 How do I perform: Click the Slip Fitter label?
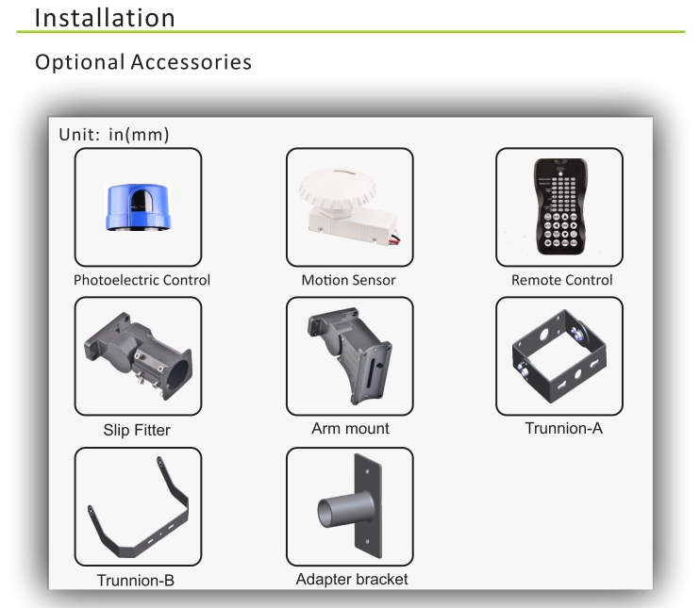(137, 430)
